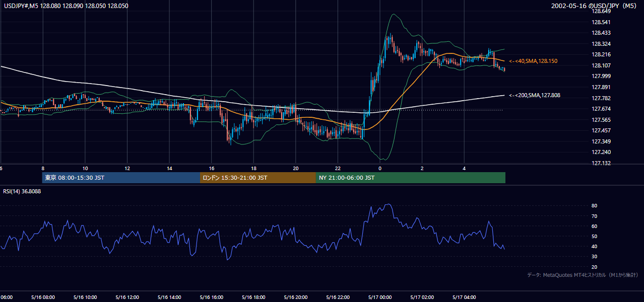Click the RSI 50 level label

(594, 236)
